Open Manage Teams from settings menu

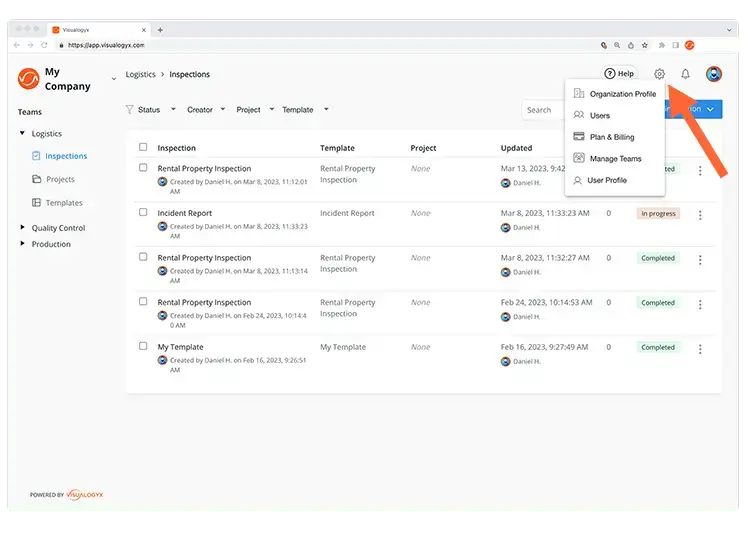(615, 158)
